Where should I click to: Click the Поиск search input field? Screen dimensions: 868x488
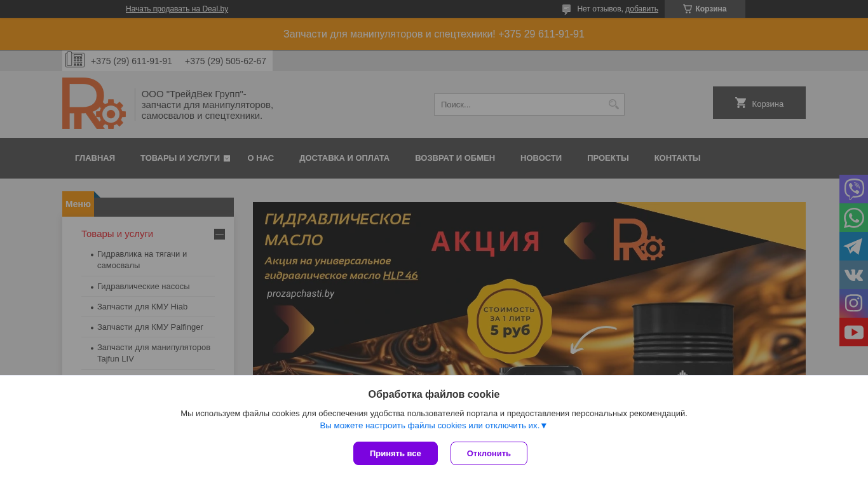[520, 104]
